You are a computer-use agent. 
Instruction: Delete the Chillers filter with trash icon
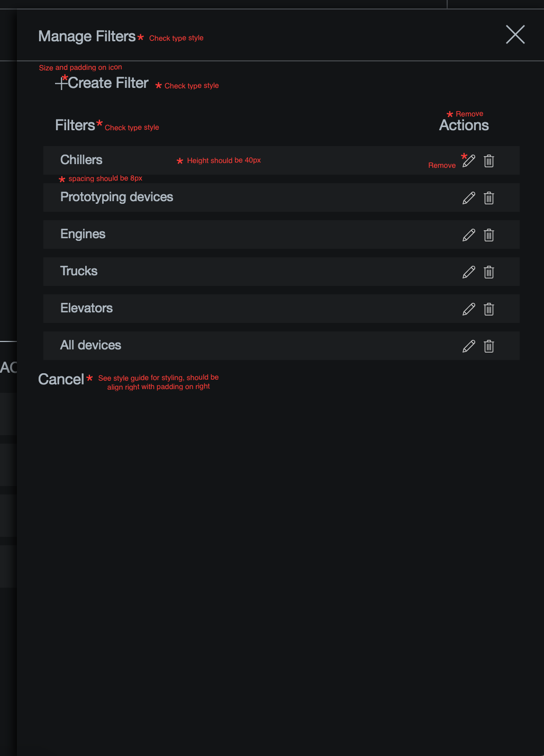coord(488,160)
